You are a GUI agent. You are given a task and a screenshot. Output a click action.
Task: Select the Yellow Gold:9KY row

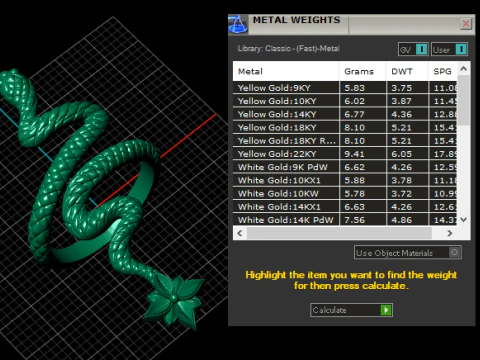[345, 88]
